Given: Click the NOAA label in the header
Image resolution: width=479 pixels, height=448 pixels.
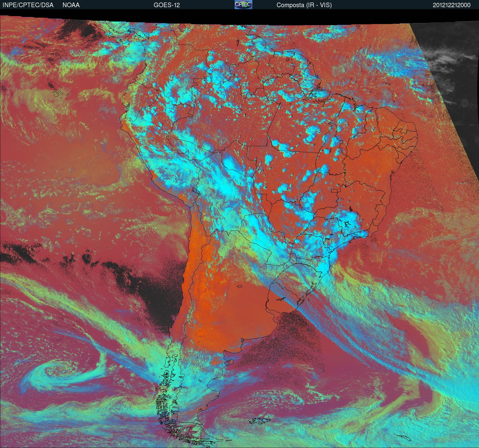Looking at the screenshot, I should coord(71,5).
